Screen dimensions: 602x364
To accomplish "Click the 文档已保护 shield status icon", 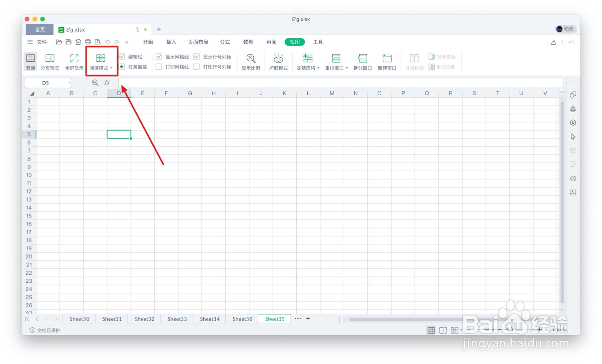I will [32, 330].
